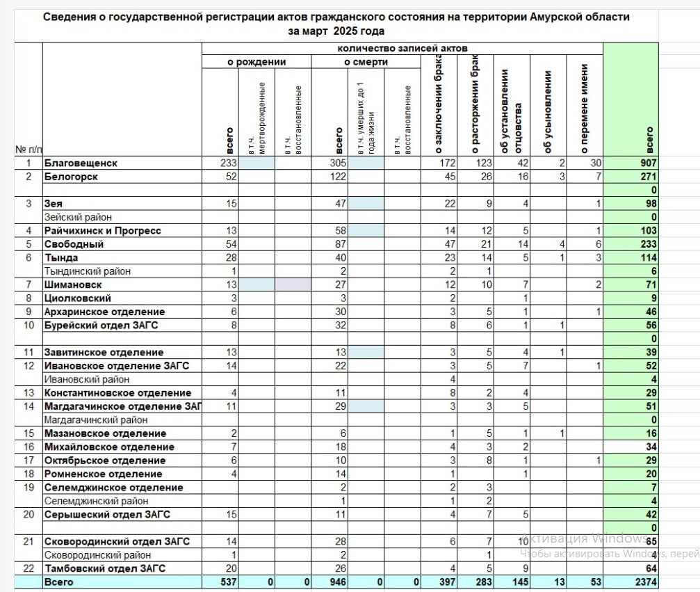The width and height of the screenshot is (700, 592).
Task: Click the «о заключении брака» column header
Action: (438, 106)
